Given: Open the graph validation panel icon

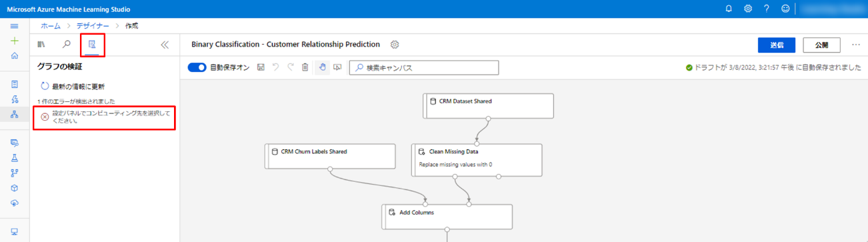Looking at the screenshot, I should (92, 45).
